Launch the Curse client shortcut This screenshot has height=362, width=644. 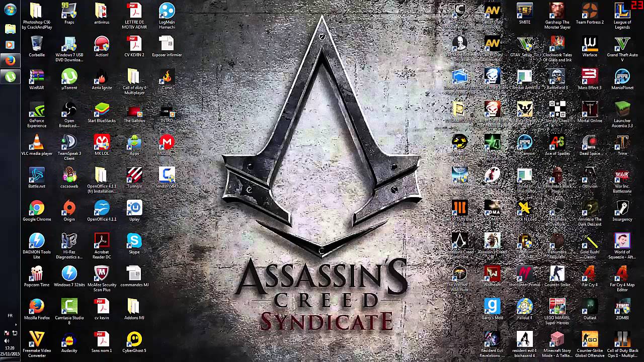(x=167, y=79)
